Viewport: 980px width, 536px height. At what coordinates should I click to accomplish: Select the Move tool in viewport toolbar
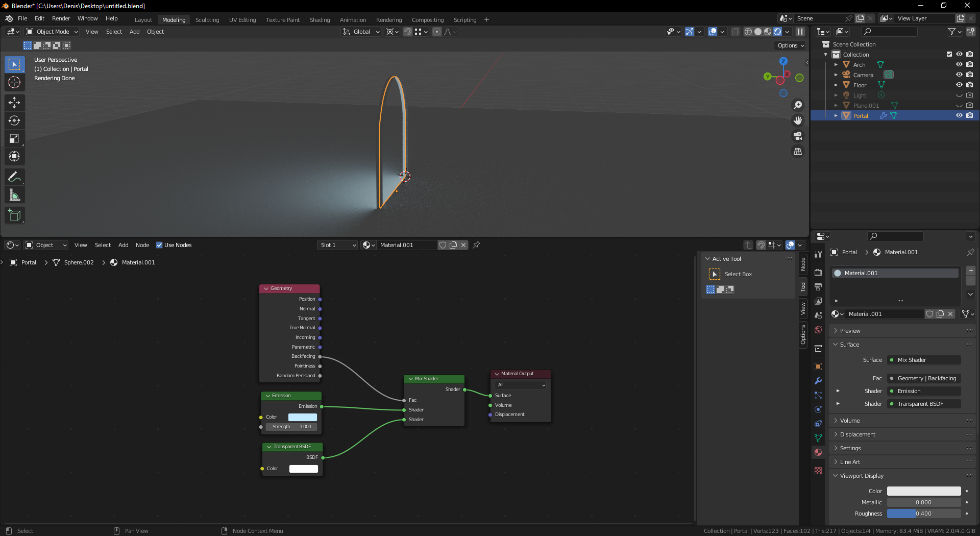coord(14,103)
